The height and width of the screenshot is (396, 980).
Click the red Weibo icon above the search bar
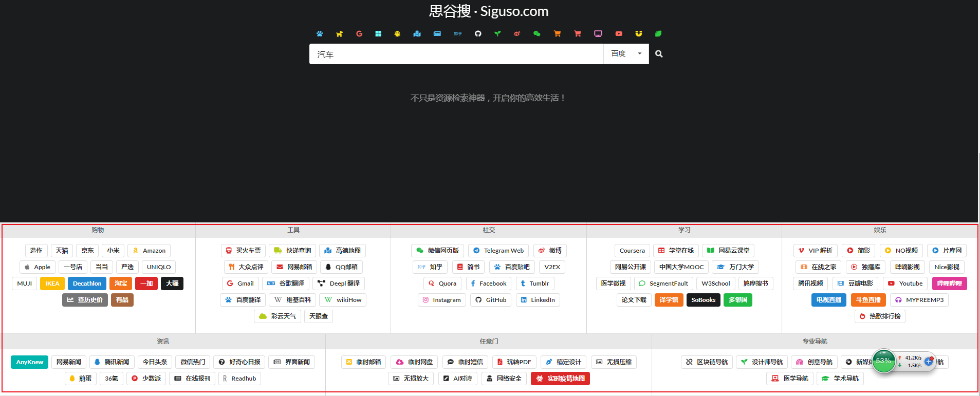(x=517, y=34)
